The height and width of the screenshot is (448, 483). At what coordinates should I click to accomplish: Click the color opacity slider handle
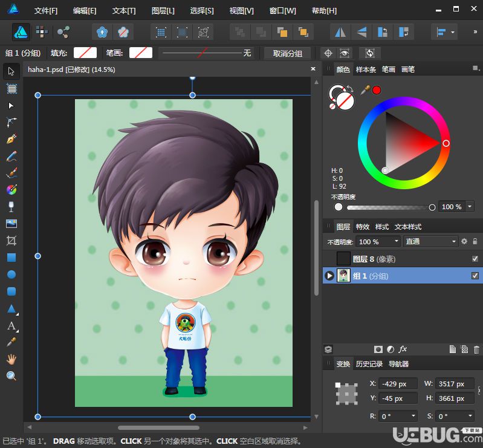pyautogui.click(x=432, y=207)
